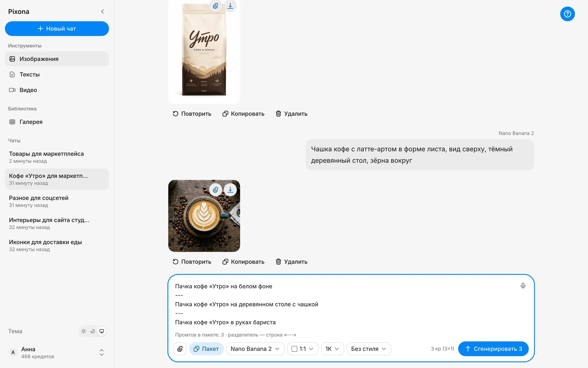
Task: Open the Тексты tool
Action: [57, 75]
